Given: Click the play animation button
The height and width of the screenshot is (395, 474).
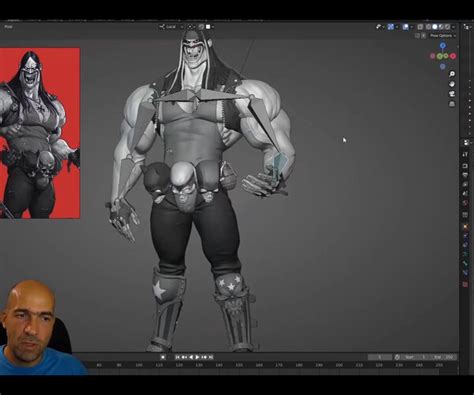Looking at the screenshot, I should (x=197, y=357).
